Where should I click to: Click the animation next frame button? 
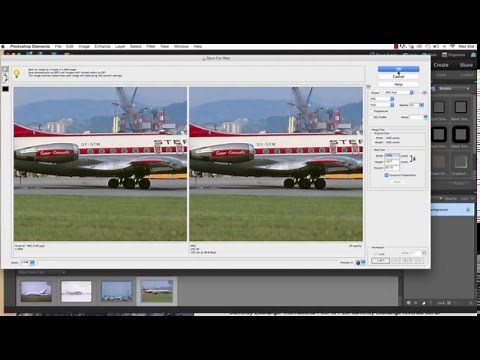click(x=412, y=260)
